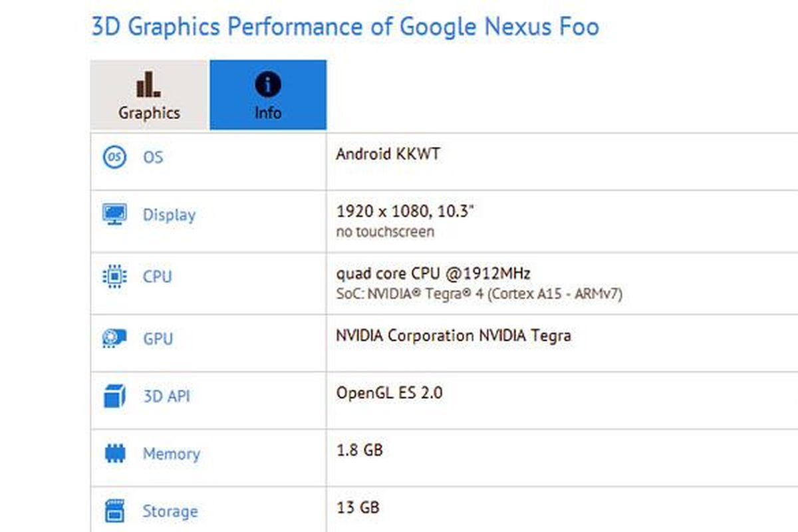Click the CPU chip icon

[x=114, y=276]
